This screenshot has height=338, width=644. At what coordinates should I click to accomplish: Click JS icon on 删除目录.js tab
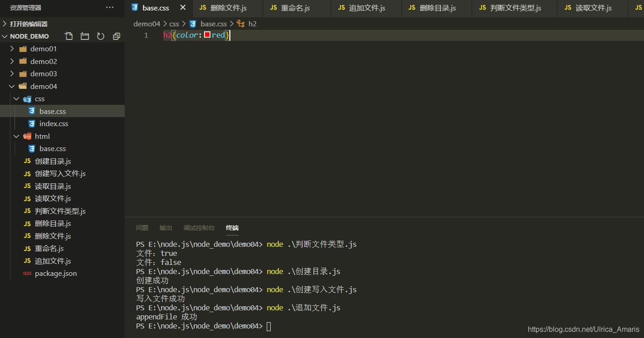412,8
